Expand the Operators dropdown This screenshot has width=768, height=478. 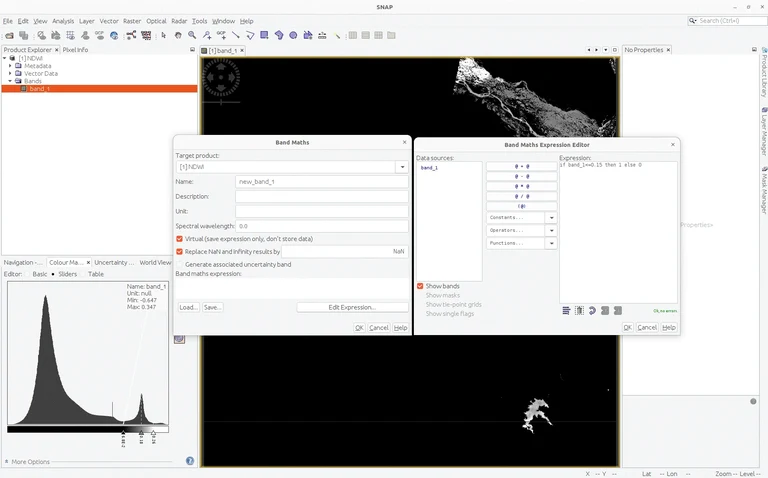tap(552, 230)
